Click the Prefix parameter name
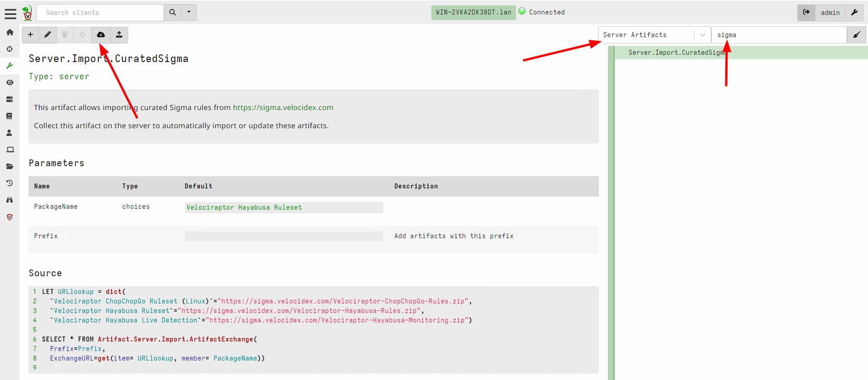The image size is (868, 380). pos(46,236)
